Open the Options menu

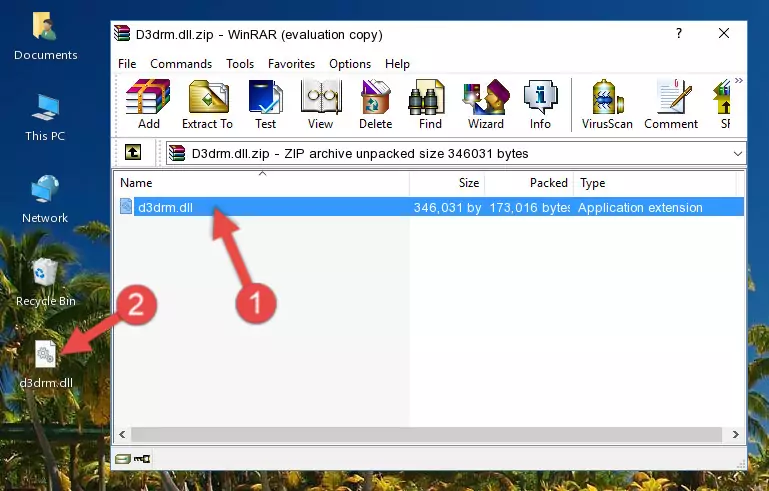[350, 64]
